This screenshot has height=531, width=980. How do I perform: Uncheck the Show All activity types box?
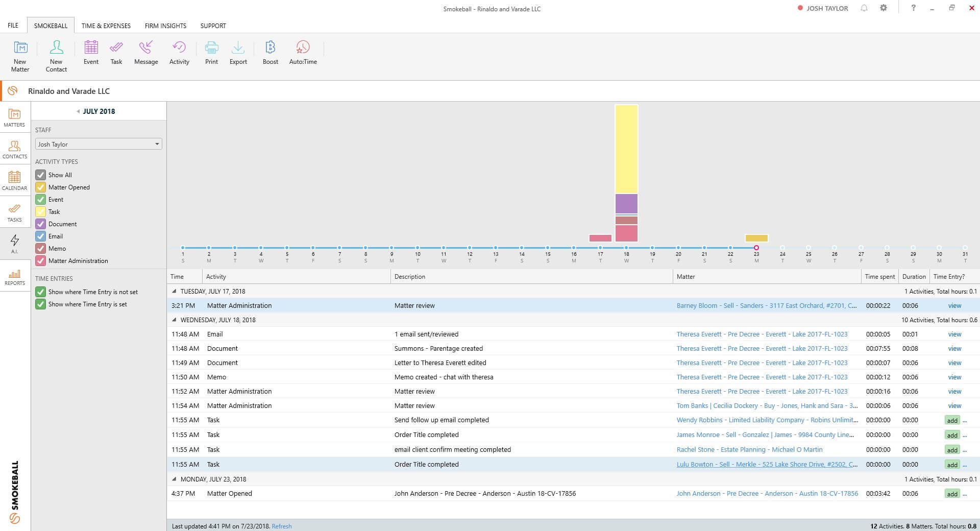pos(41,175)
